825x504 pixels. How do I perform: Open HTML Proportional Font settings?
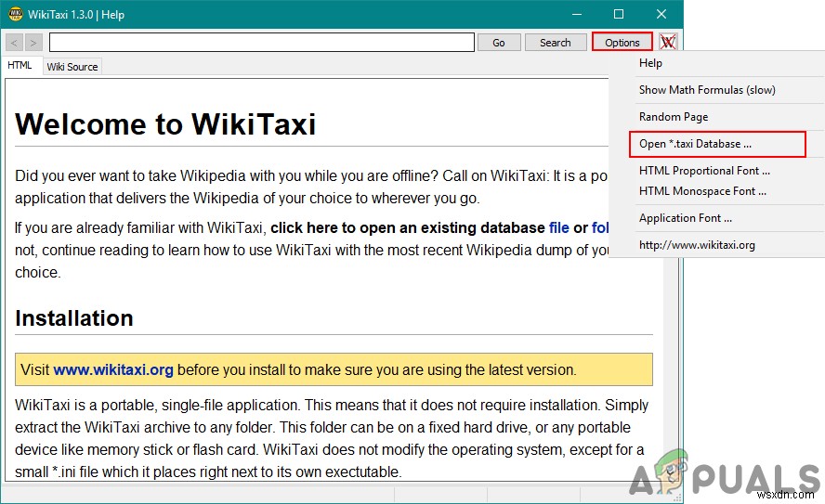tap(704, 171)
